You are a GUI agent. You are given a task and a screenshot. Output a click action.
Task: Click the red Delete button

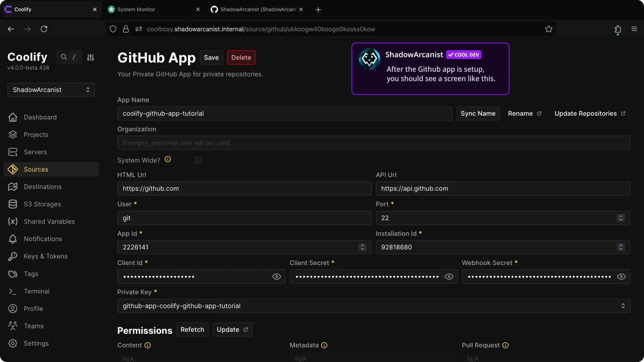click(241, 58)
